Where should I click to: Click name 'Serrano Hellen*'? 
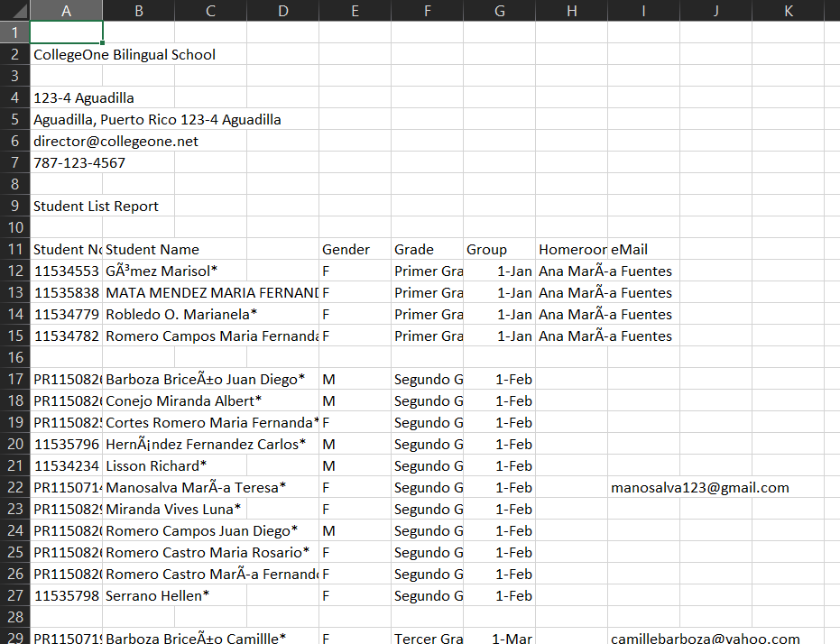tap(157, 596)
